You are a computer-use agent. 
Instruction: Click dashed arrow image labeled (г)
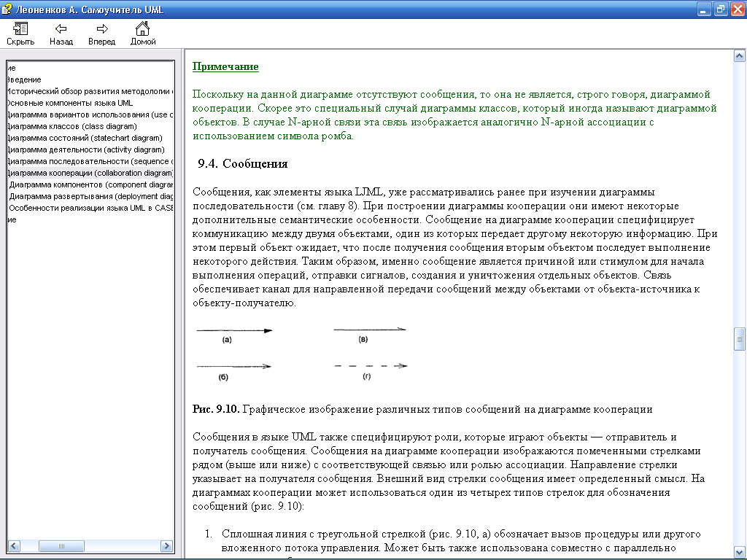click(x=371, y=366)
